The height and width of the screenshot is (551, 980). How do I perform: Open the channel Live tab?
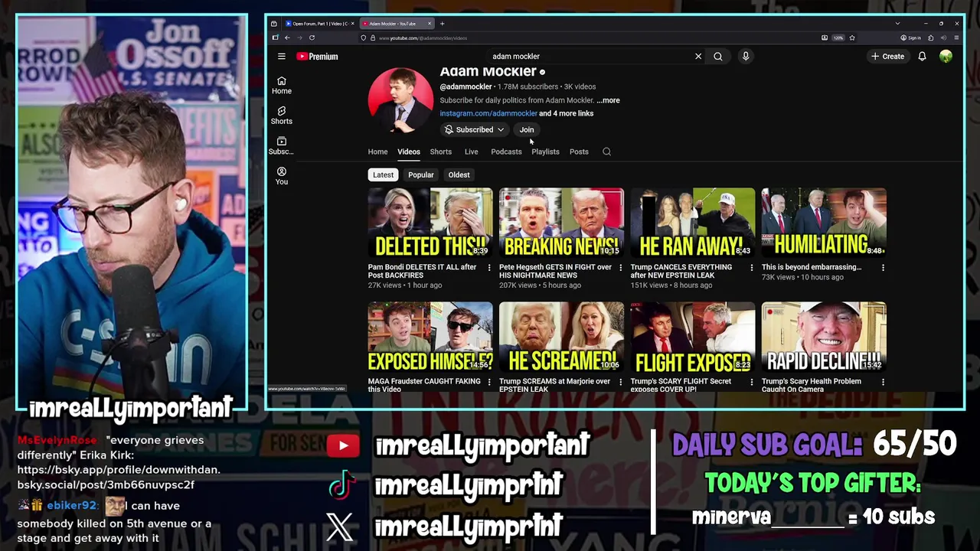(x=471, y=152)
